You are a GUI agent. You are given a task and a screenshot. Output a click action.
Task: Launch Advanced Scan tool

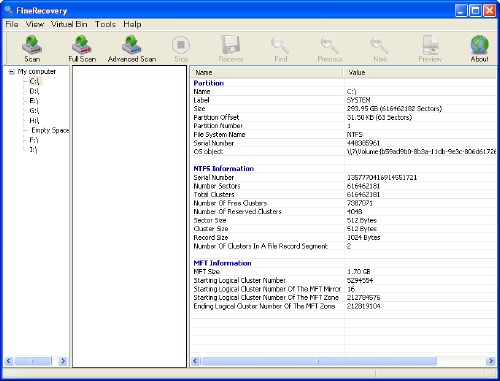click(x=132, y=48)
